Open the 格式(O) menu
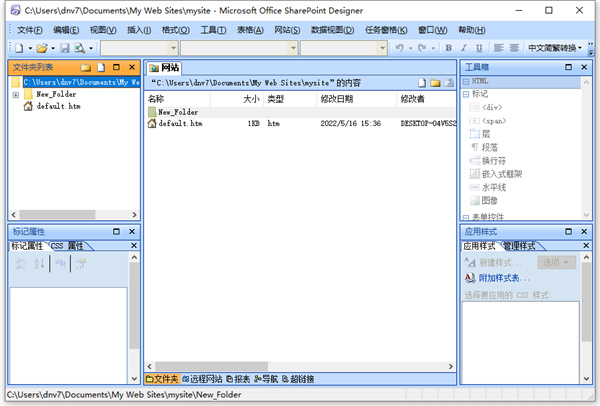This screenshot has width=600, height=406. 176,30
